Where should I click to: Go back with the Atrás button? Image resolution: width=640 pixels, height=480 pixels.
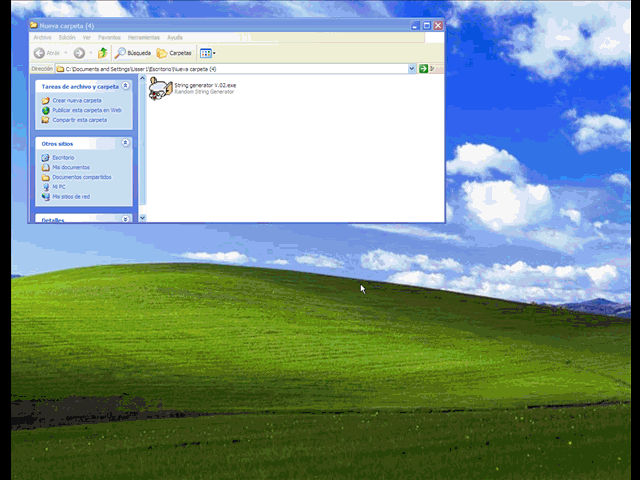(x=47, y=53)
